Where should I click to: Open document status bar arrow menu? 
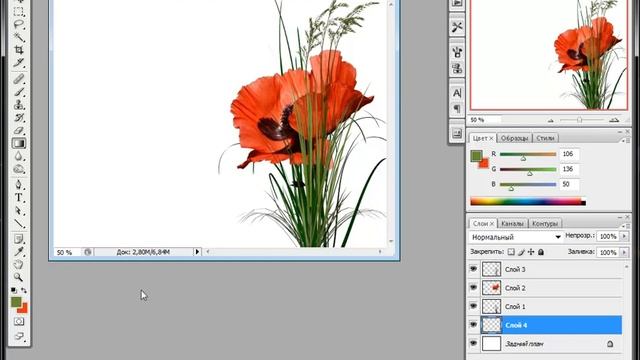[x=197, y=252]
